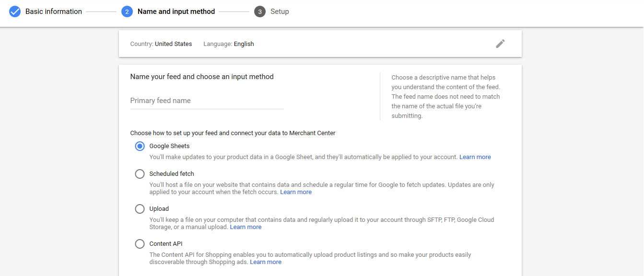Follow the Learn more link under Upload
The image size is (644, 276).
point(246,227)
